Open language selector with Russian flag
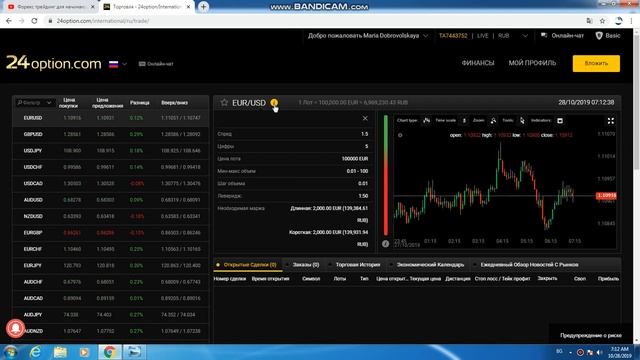This screenshot has width=640, height=360. 118,64
